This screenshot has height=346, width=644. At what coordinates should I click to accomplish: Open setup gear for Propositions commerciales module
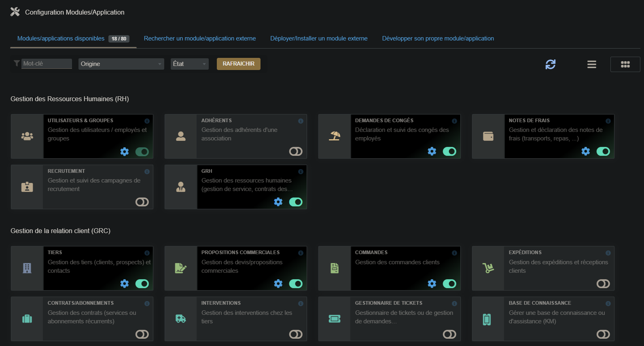(x=278, y=284)
